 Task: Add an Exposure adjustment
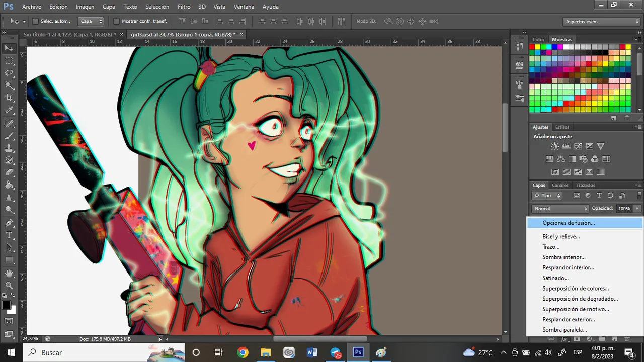pos(589,146)
